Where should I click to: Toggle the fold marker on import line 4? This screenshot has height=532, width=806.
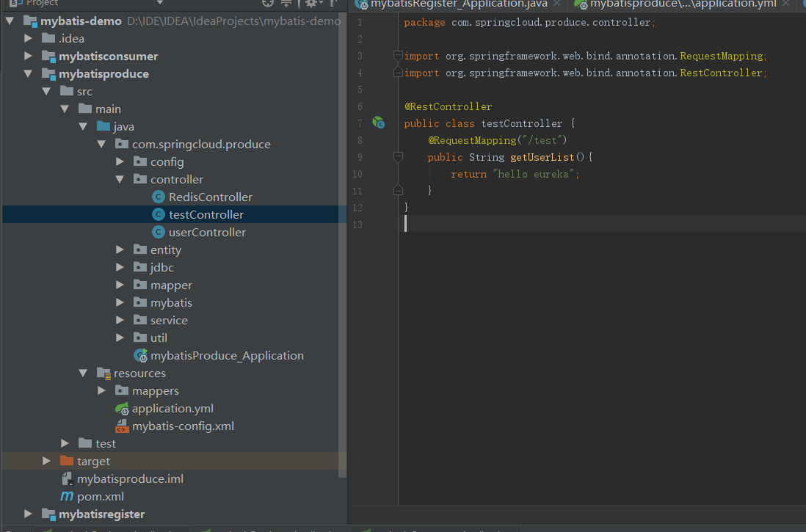pyautogui.click(x=398, y=73)
